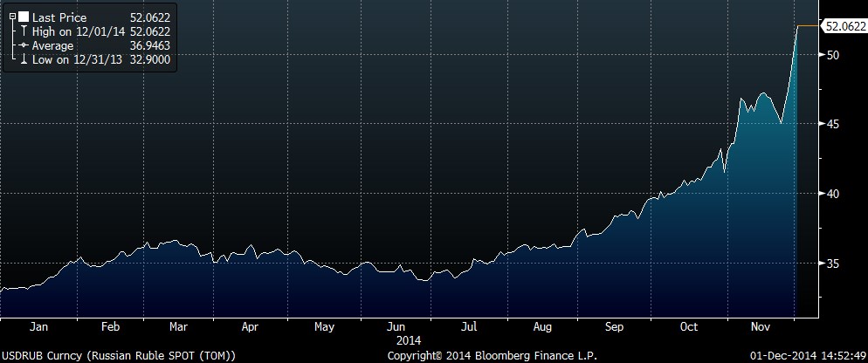Click the Jan label on the time axis
Image resolution: width=868 pixels, height=363 pixels.
coord(38,327)
